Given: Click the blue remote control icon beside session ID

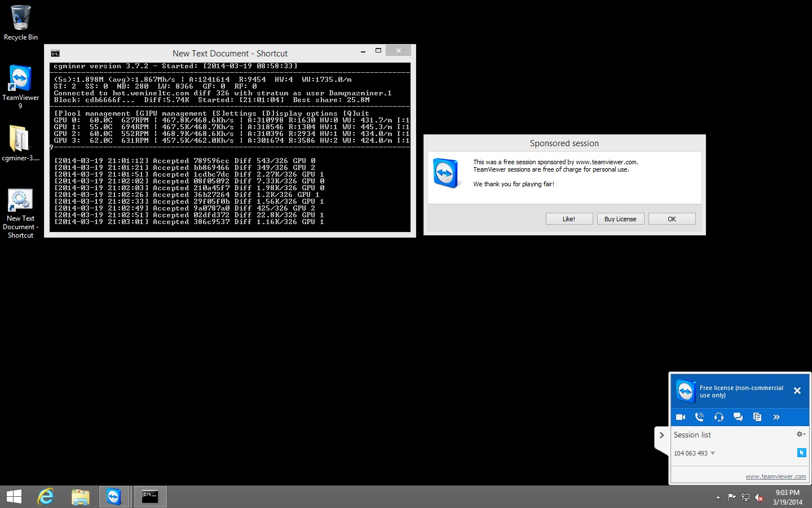Looking at the screenshot, I should tap(802, 453).
